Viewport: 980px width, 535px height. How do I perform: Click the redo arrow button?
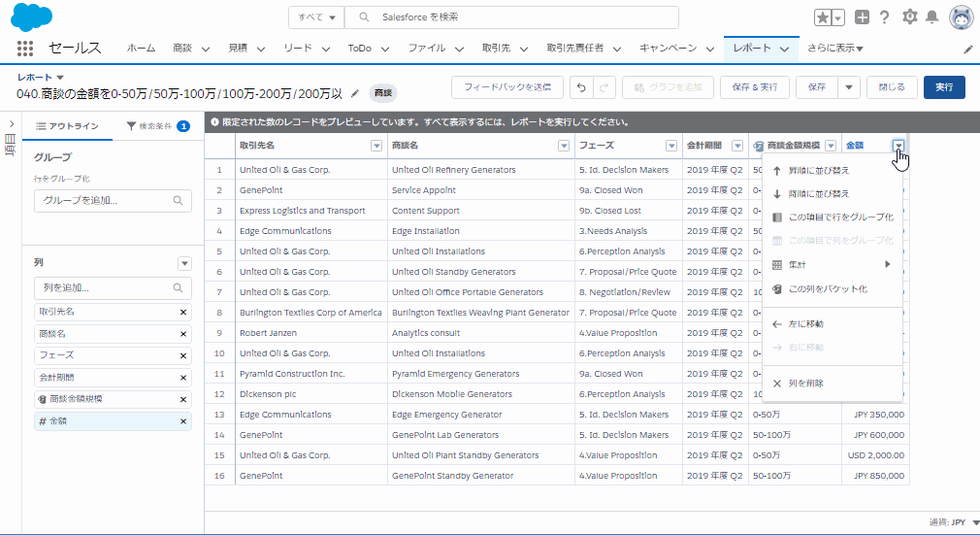point(604,87)
